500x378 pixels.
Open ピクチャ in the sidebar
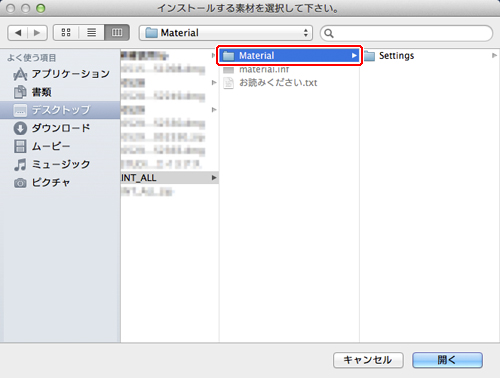(x=61, y=182)
